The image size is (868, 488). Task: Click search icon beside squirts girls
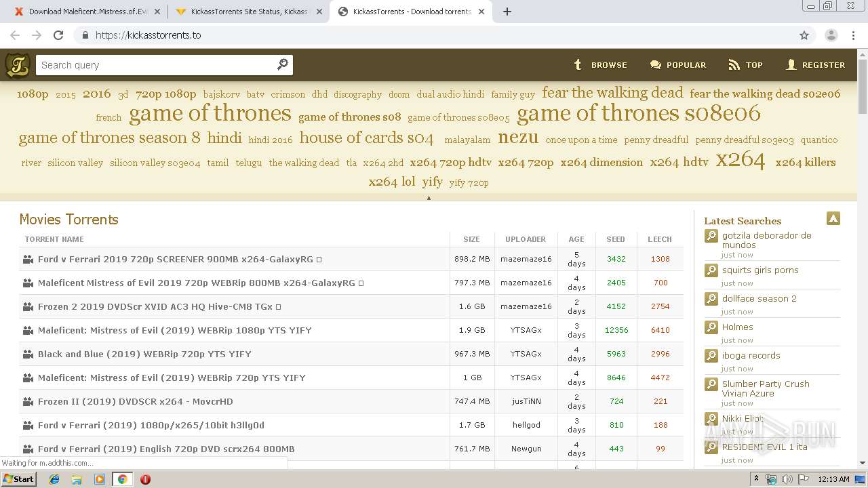tap(711, 270)
